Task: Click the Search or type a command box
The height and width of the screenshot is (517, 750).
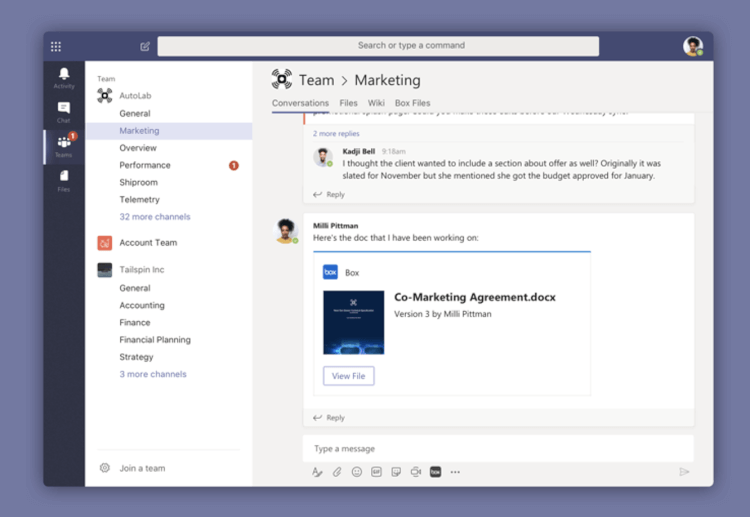Action: (x=378, y=46)
